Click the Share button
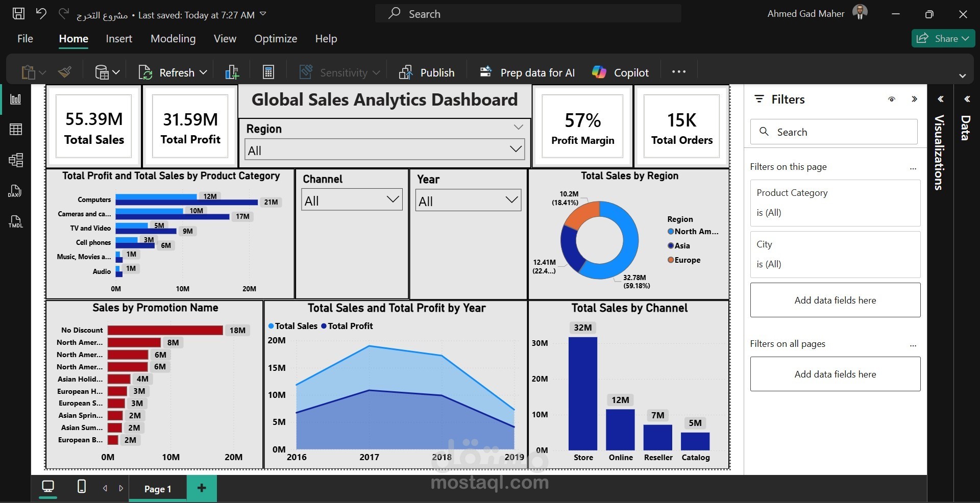Viewport: 980px width, 503px height. tap(943, 39)
